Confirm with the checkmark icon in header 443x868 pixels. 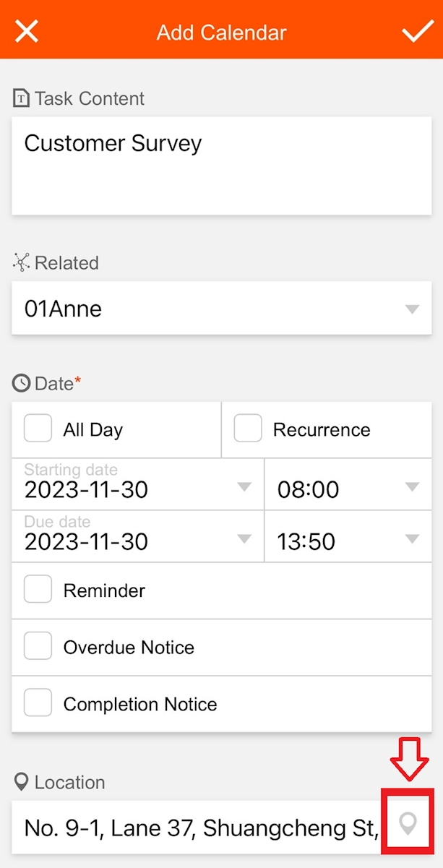click(x=417, y=32)
